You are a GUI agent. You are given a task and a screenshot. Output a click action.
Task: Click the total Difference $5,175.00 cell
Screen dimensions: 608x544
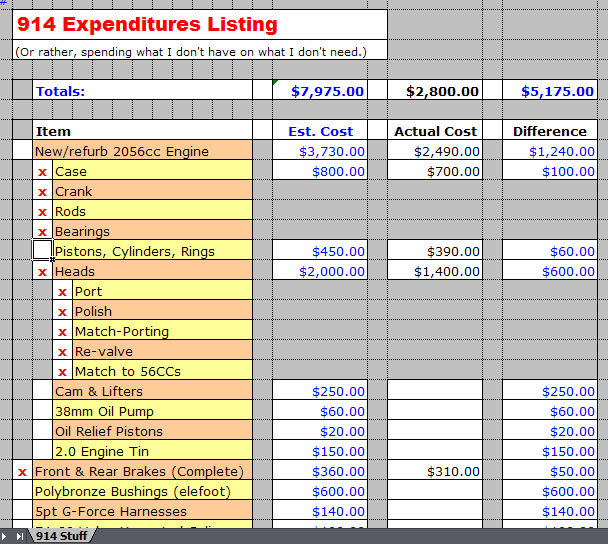(550, 90)
